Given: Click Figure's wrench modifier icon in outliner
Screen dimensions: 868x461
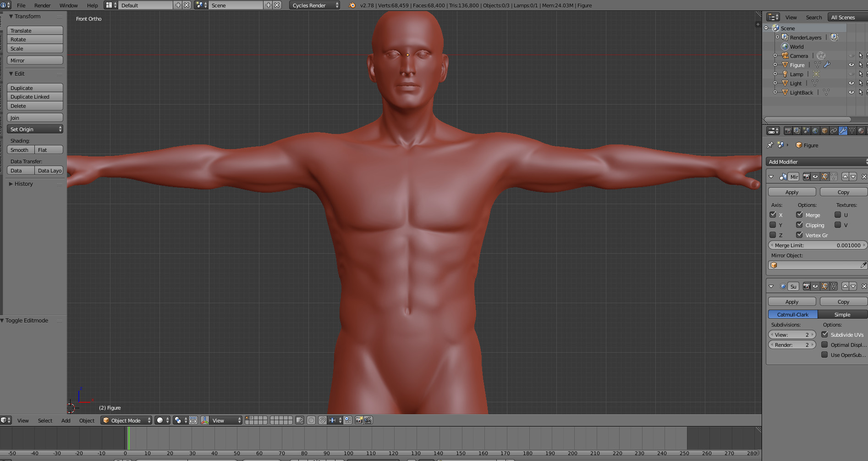Looking at the screenshot, I should pos(827,65).
